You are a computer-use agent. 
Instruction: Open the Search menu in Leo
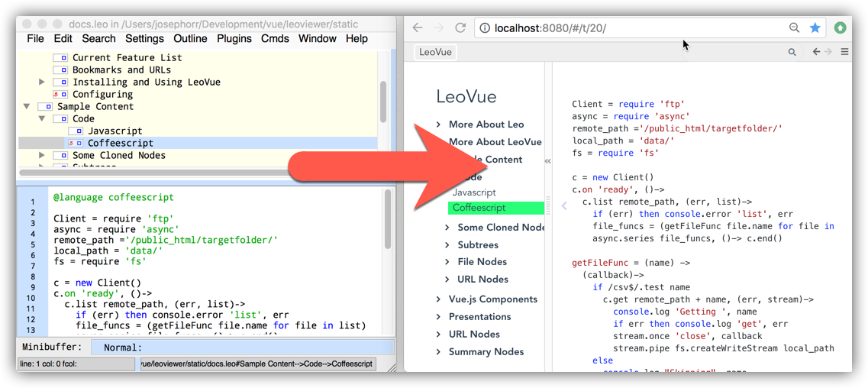point(99,39)
